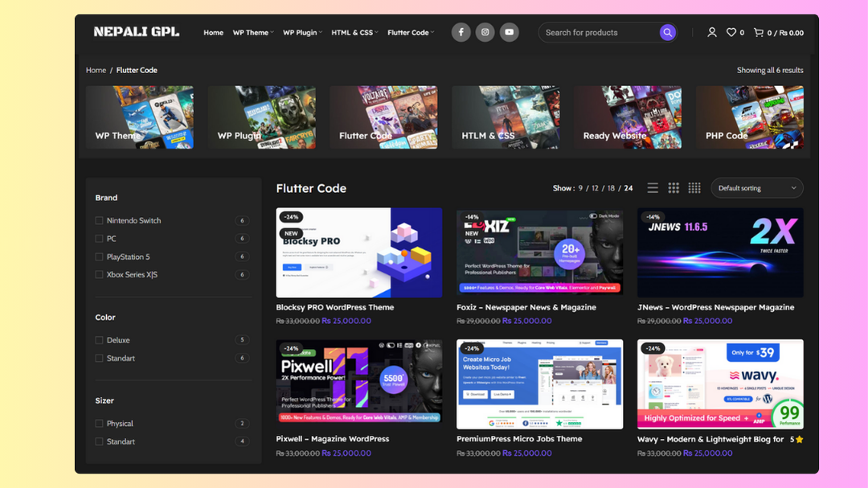Expand the WP Plugin menu dropdown
868x488 pixels.
[302, 33]
